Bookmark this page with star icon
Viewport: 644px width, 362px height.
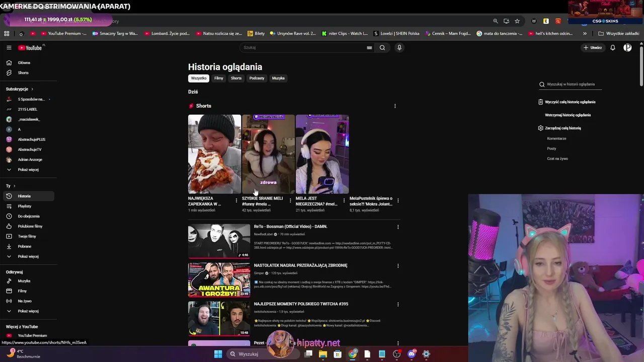(517, 21)
